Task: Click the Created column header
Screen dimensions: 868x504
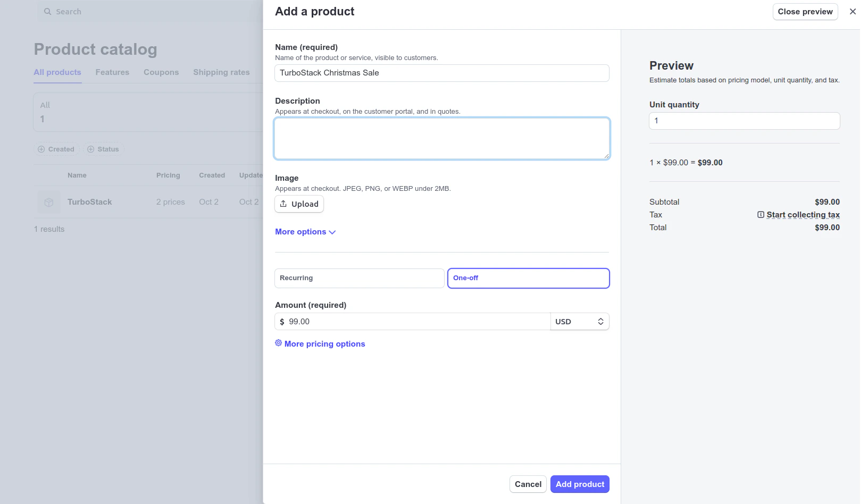Action: click(x=212, y=175)
